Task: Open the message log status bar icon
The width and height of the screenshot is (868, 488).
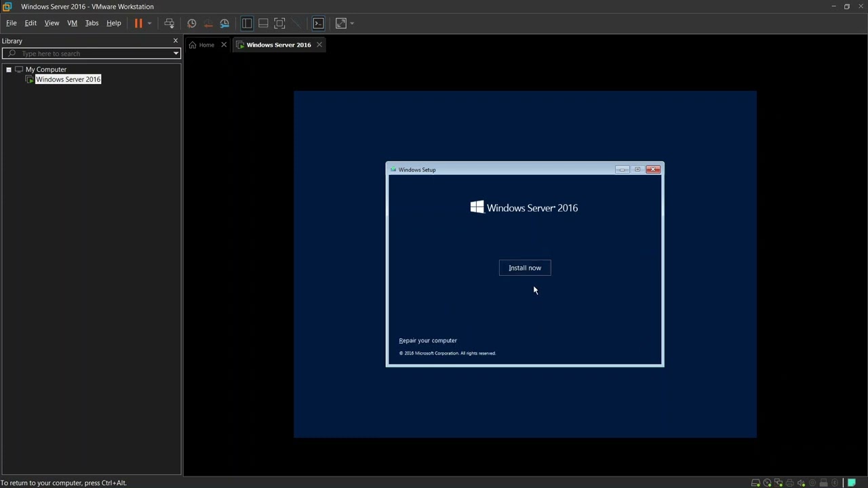Action: click(852, 483)
